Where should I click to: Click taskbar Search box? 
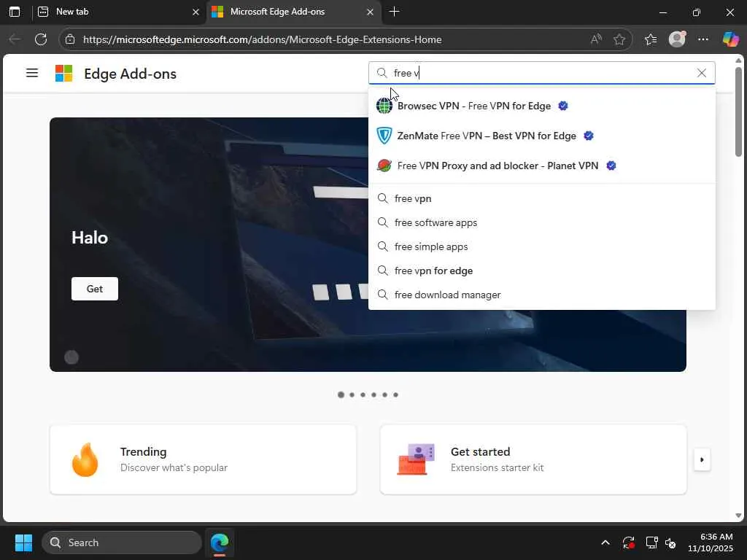click(122, 542)
